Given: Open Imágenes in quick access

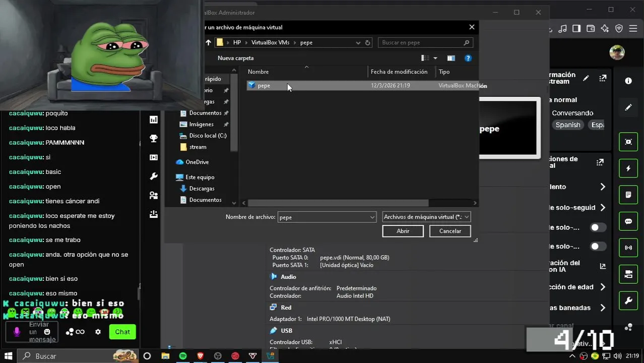Looking at the screenshot, I should click(201, 124).
